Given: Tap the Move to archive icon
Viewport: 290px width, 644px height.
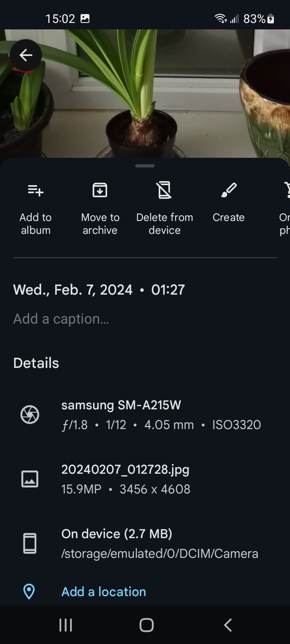Looking at the screenshot, I should pyautogui.click(x=100, y=190).
